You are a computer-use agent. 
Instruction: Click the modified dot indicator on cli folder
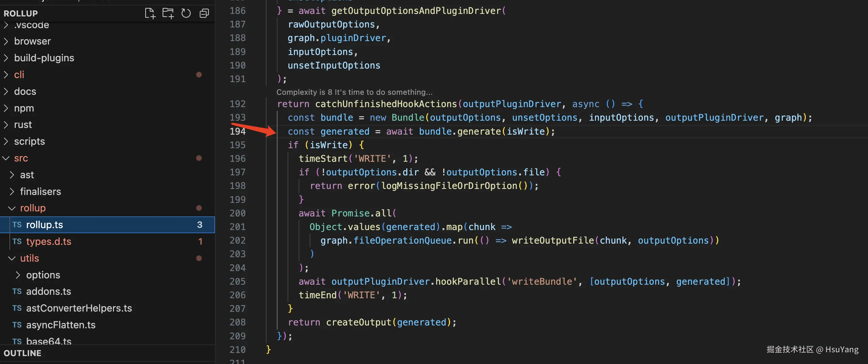pos(199,75)
